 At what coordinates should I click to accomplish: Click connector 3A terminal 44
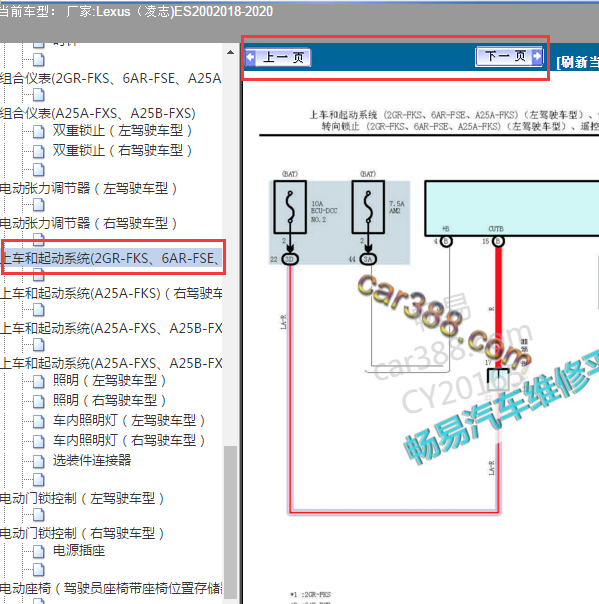point(368,259)
